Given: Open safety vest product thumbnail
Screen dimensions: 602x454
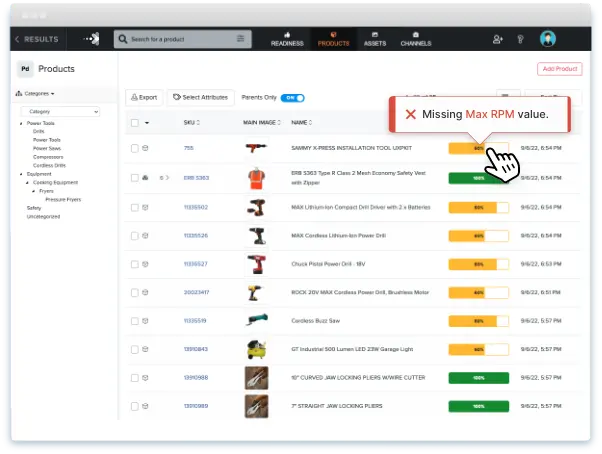Looking at the screenshot, I should point(256,178).
